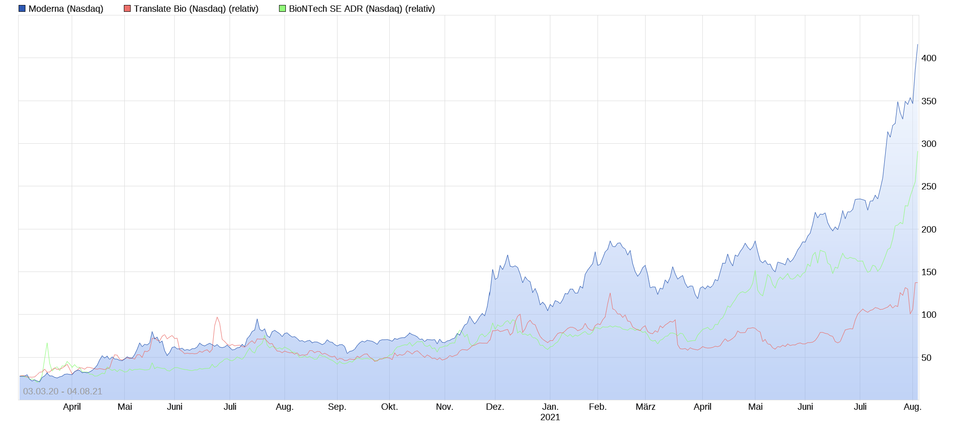
Task: Click the green BioNTech legend swatch
Action: pos(282,9)
